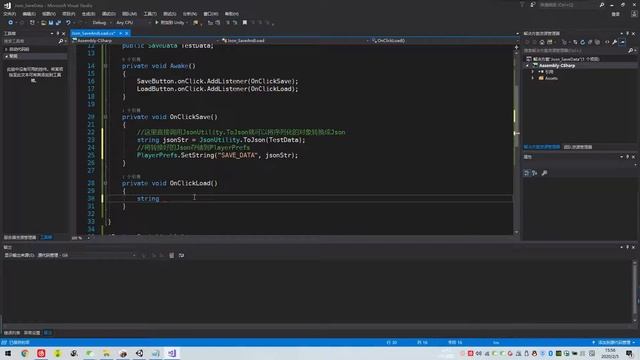Click the Unity icon in the Windows taskbar
The width and height of the screenshot is (640, 360).
(x=139, y=353)
